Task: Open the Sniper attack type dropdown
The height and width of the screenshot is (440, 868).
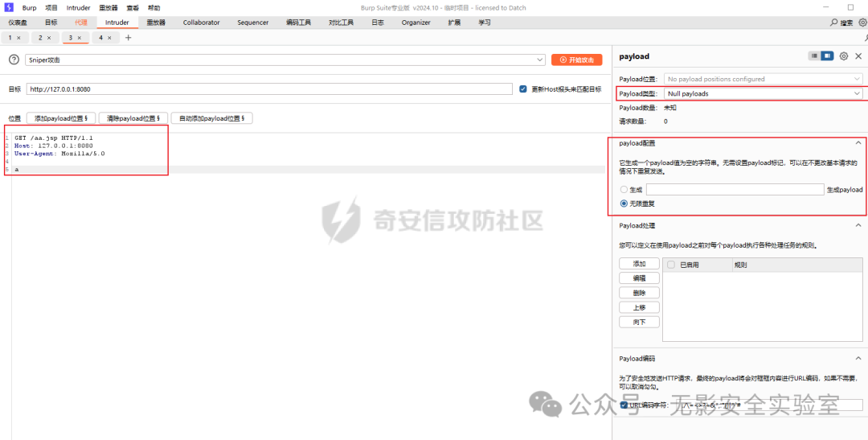Action: point(285,60)
